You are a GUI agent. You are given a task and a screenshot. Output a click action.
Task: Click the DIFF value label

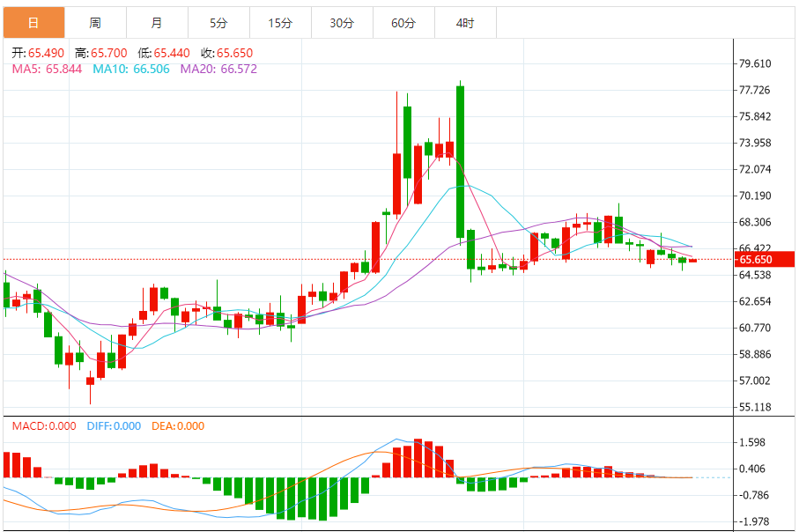pos(114,426)
